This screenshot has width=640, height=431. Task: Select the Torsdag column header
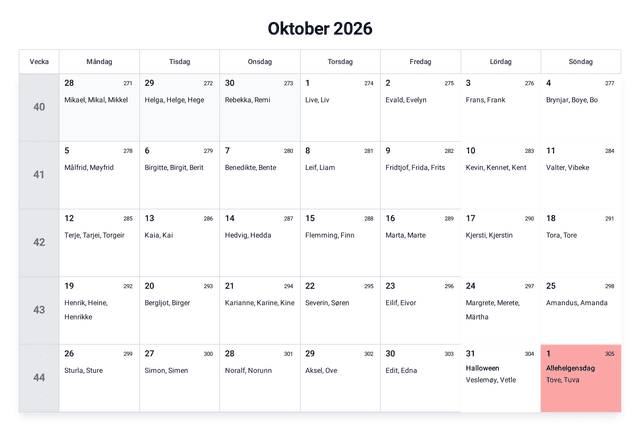point(340,62)
